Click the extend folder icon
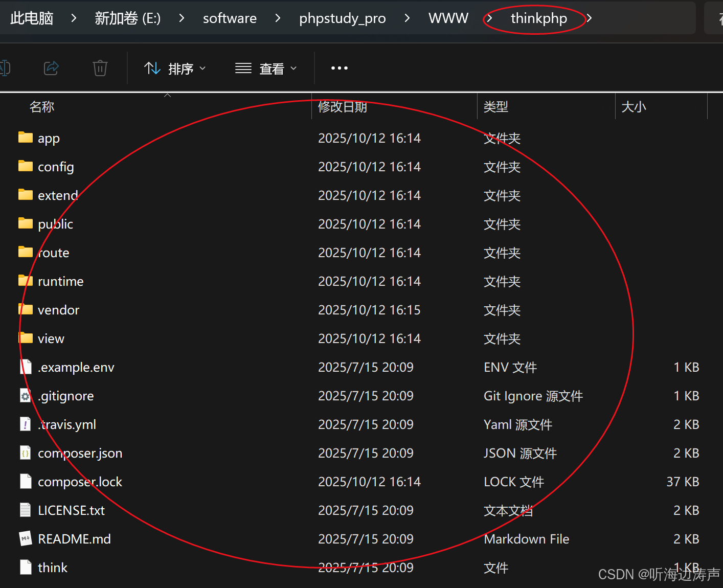The width and height of the screenshot is (723, 588). click(26, 194)
